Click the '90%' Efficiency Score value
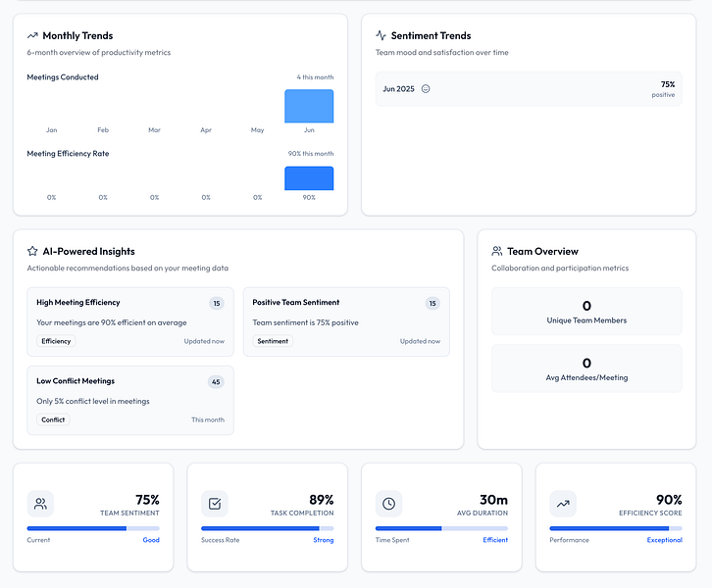This screenshot has height=588, width=712. pyautogui.click(x=669, y=500)
